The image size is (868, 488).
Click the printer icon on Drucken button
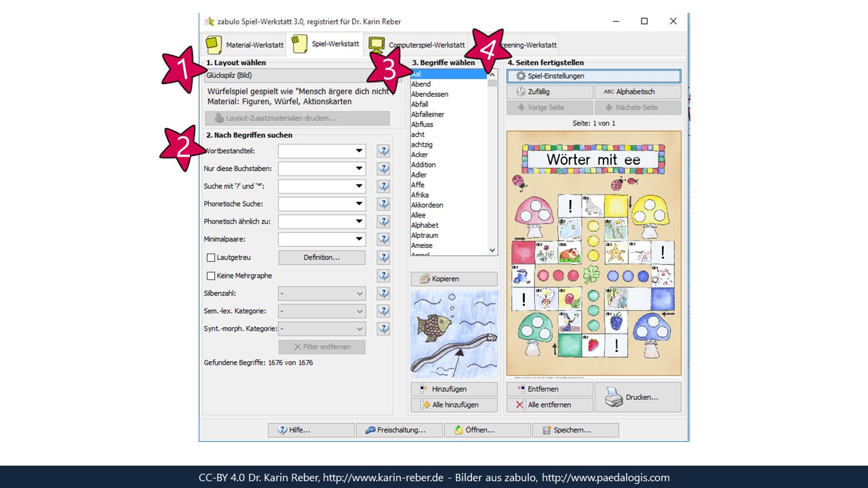(614, 397)
